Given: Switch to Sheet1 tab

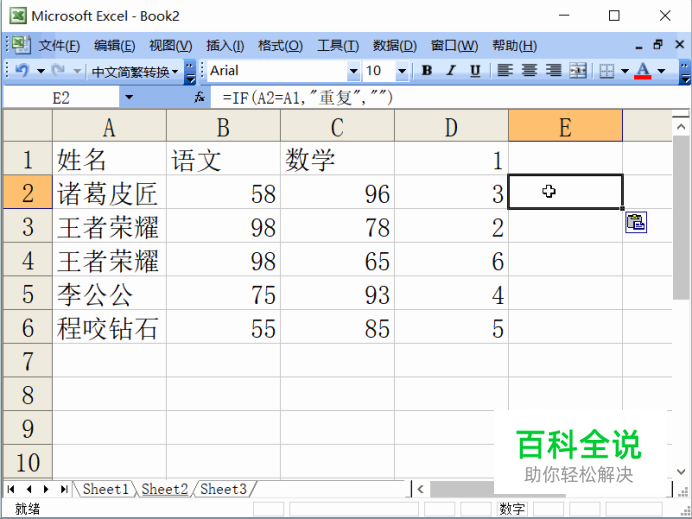Looking at the screenshot, I should (105, 489).
